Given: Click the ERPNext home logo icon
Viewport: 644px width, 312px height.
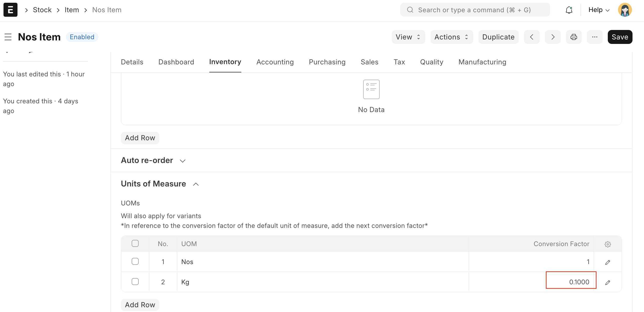Looking at the screenshot, I should (x=10, y=10).
